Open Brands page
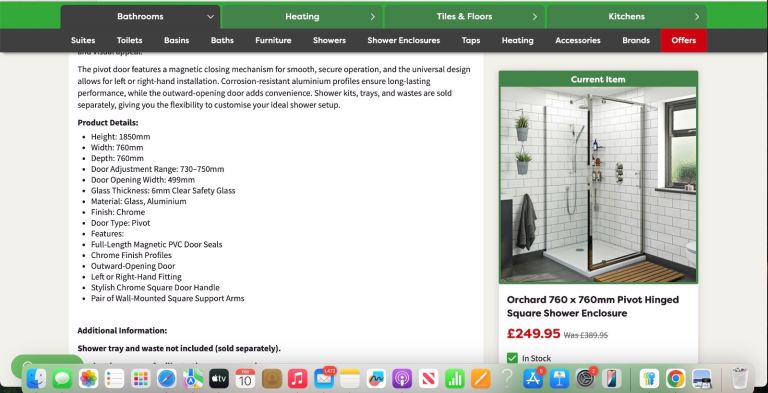768x393 pixels. pyautogui.click(x=636, y=40)
